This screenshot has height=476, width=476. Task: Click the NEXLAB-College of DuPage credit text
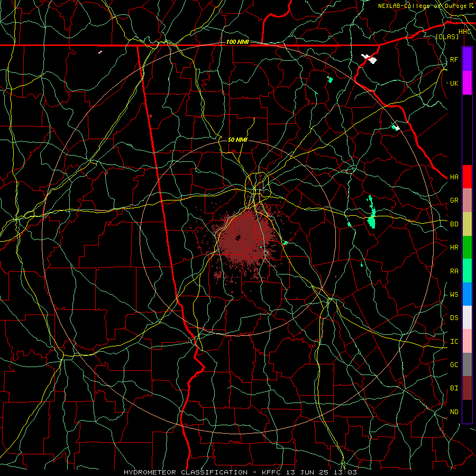(422, 6)
